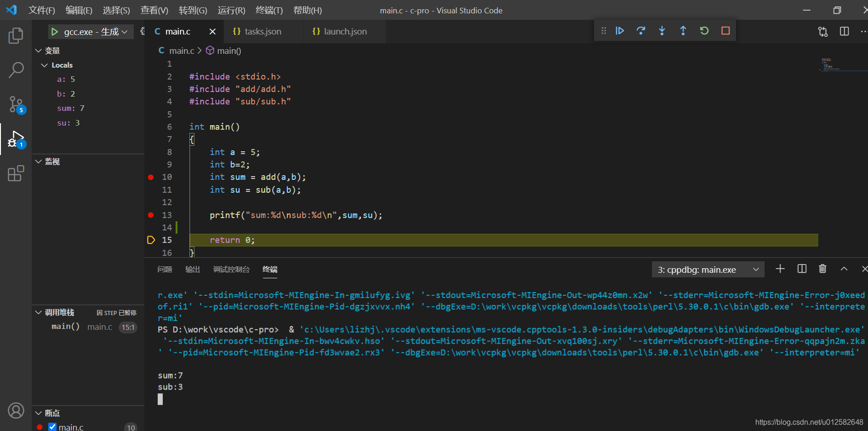Maximize the panel with the up chevron
This screenshot has width=868, height=431.
(844, 269)
